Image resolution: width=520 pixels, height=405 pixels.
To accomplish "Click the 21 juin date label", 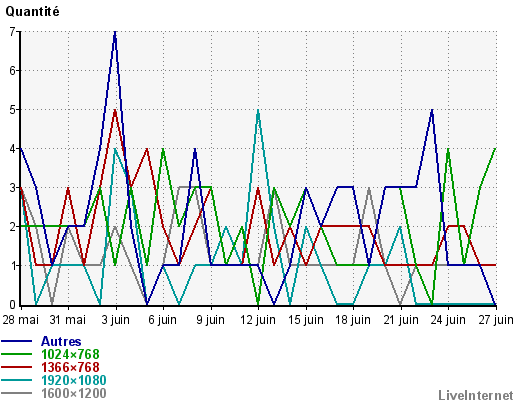I will pyautogui.click(x=401, y=320).
